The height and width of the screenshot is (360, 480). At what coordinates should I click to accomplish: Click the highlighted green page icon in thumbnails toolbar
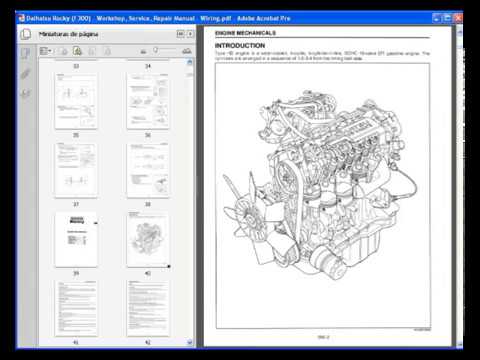(77, 51)
